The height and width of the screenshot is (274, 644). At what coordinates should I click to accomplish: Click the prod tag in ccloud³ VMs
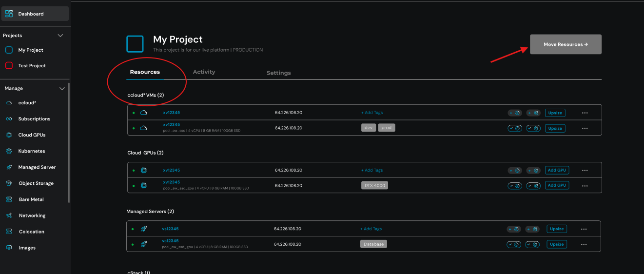(386, 128)
